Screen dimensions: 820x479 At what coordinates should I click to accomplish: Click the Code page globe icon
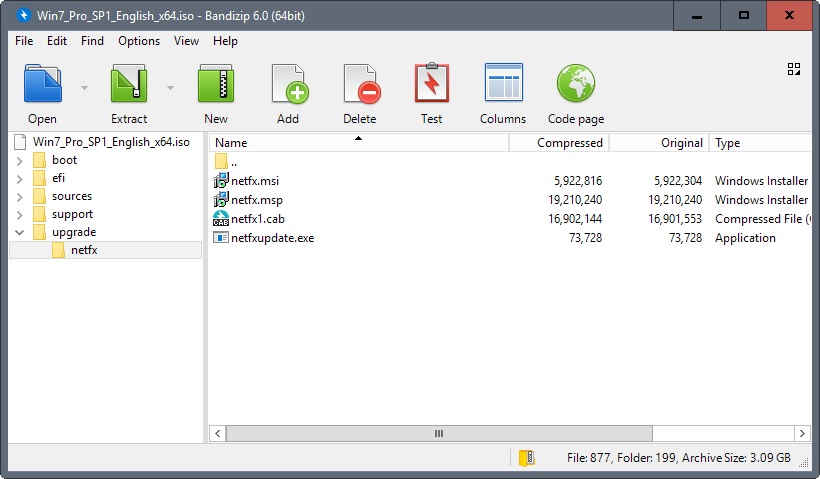click(x=576, y=83)
